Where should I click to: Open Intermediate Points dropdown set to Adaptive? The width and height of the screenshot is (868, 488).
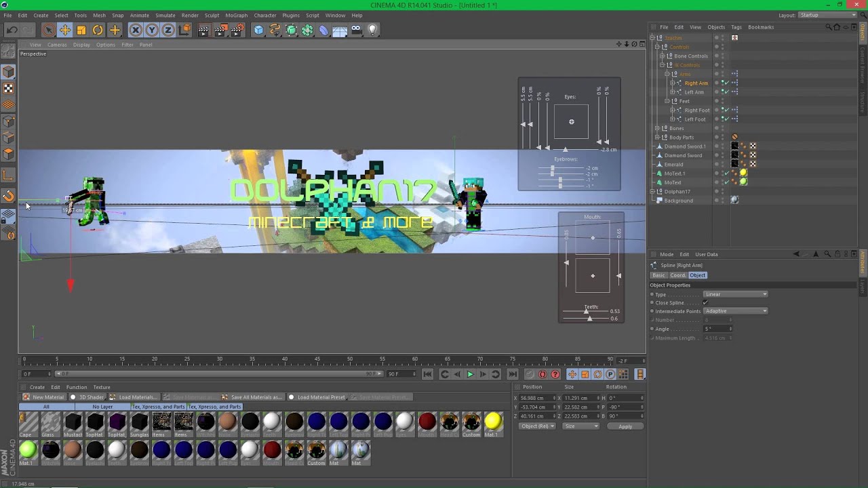click(x=736, y=311)
